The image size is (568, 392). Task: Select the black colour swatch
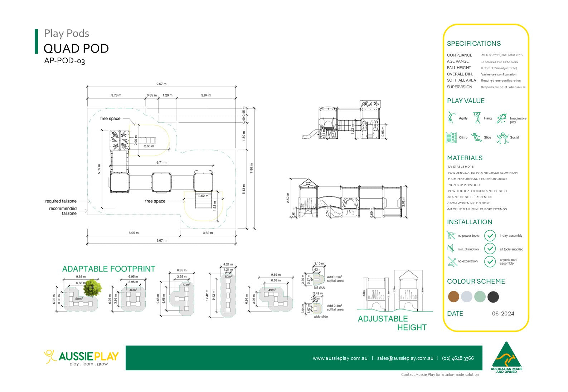(493, 297)
